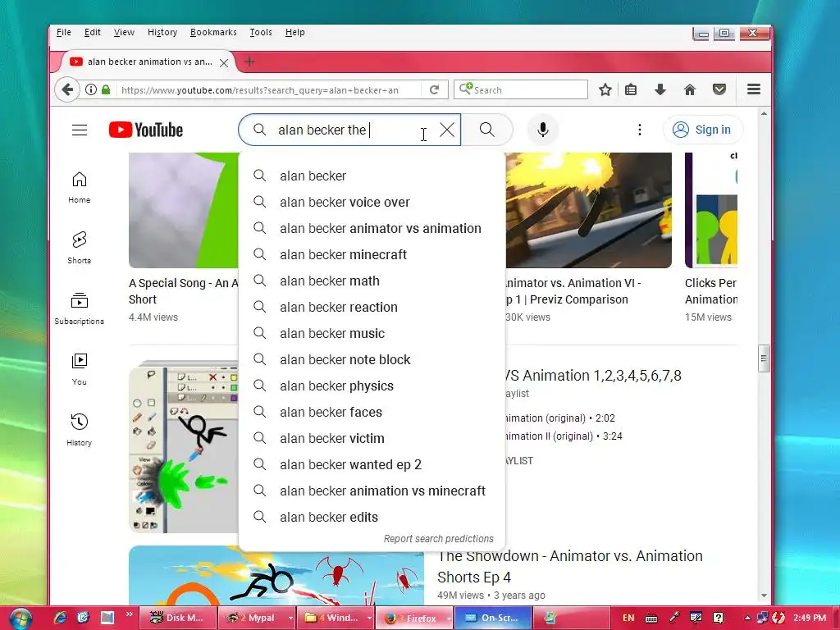The image size is (840, 630).
Task: Choose suggestion "alan becker faces"
Action: click(372, 412)
